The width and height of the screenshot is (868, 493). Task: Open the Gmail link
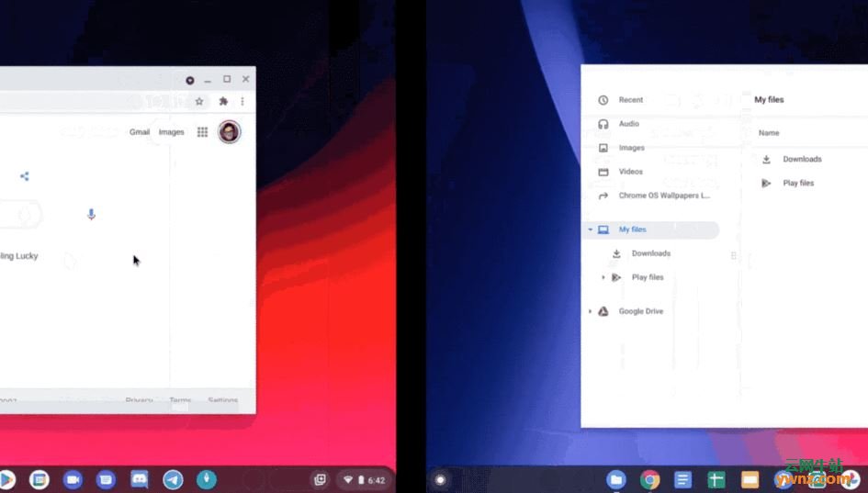coord(140,132)
